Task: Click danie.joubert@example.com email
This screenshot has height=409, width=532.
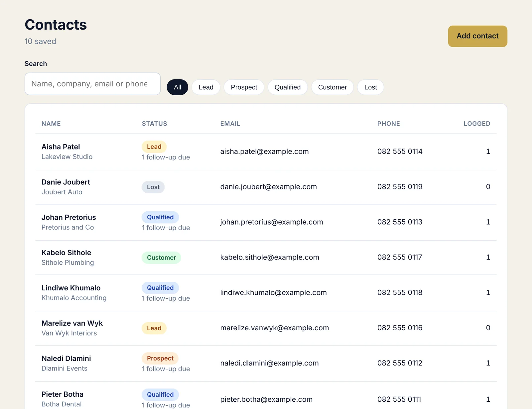Action: point(269,187)
